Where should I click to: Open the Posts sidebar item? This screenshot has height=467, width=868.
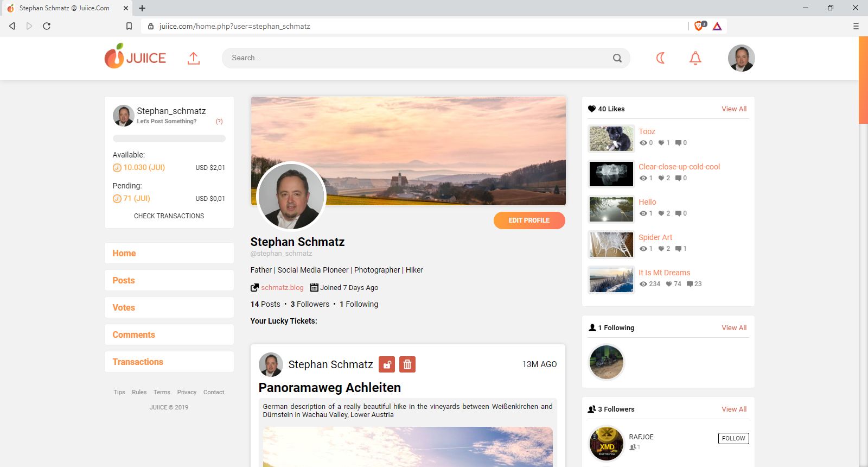[169, 280]
